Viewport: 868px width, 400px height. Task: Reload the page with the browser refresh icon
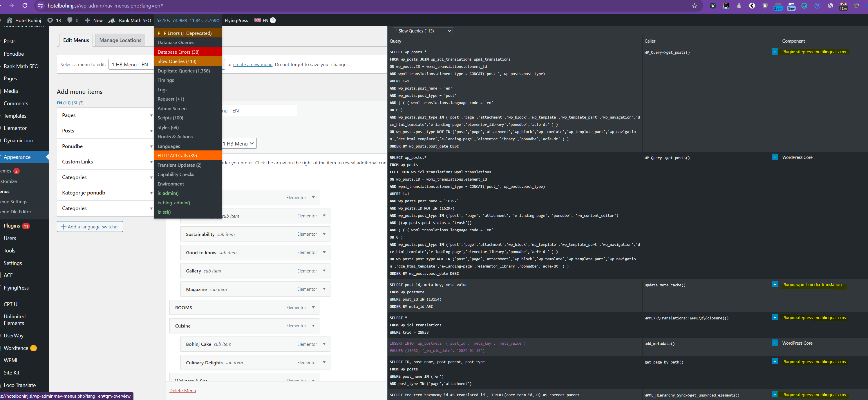click(x=25, y=6)
